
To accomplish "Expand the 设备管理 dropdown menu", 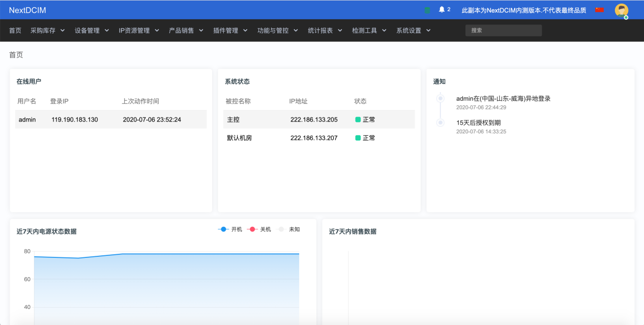I will click(x=92, y=31).
